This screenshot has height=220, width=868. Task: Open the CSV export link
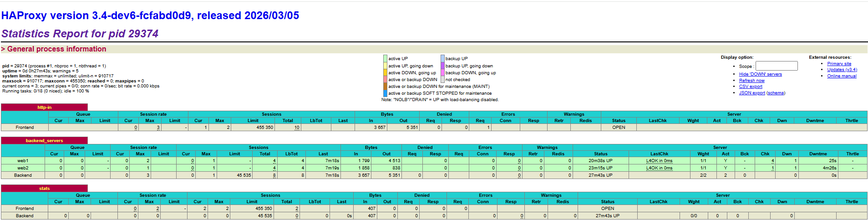[751, 87]
